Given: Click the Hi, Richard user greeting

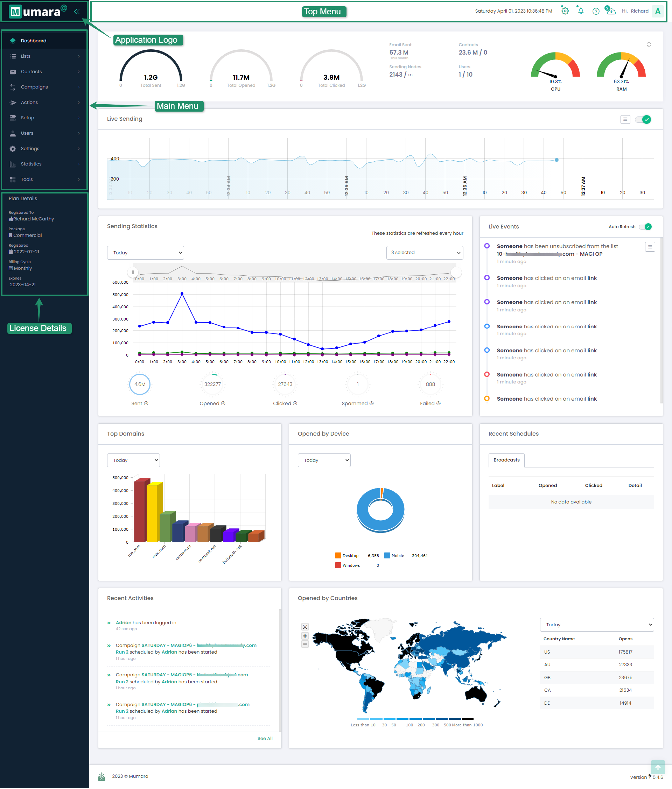Looking at the screenshot, I should coord(635,11).
